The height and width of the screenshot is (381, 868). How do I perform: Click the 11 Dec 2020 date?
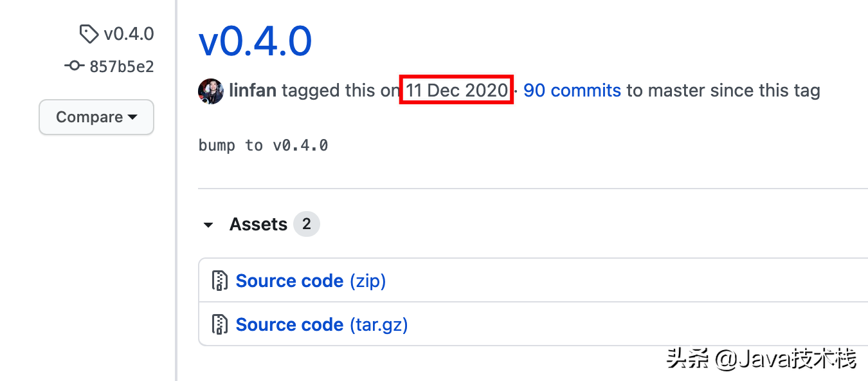(457, 91)
